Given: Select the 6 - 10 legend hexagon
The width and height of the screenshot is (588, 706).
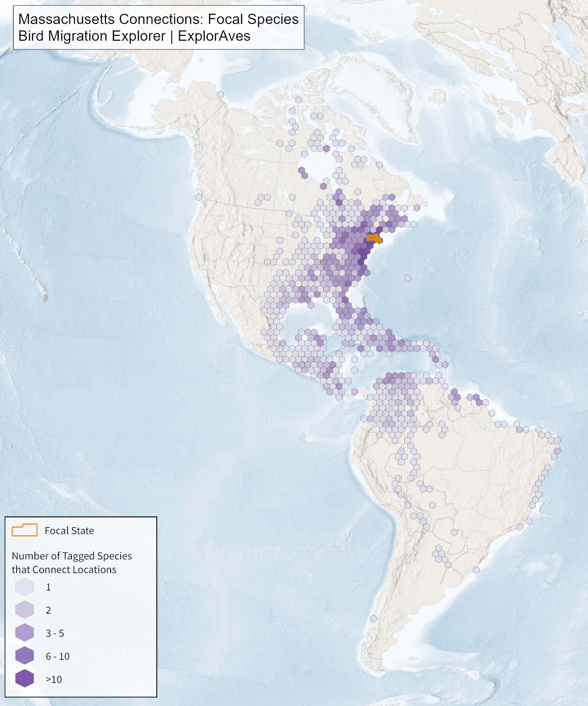Looking at the screenshot, I should 24,656.
